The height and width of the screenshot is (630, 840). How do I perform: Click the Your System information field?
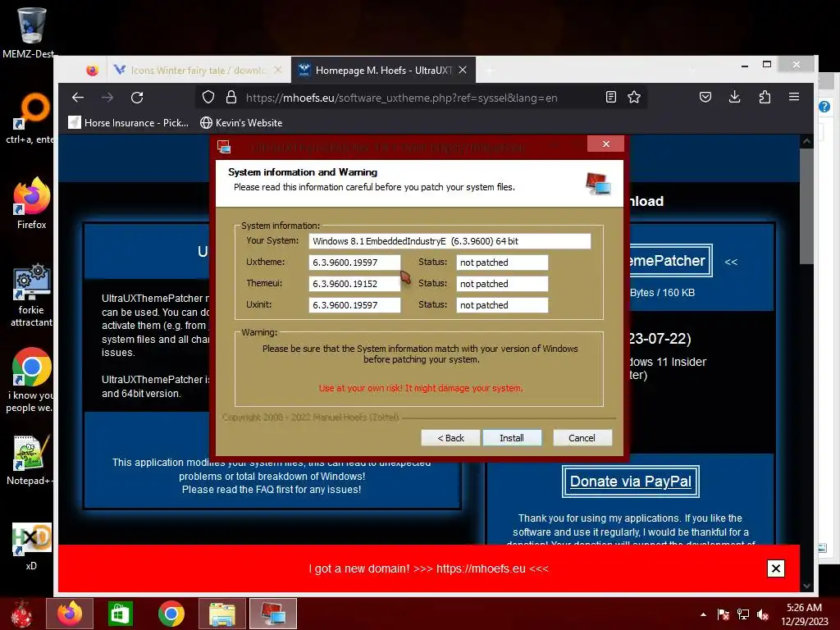coord(450,241)
